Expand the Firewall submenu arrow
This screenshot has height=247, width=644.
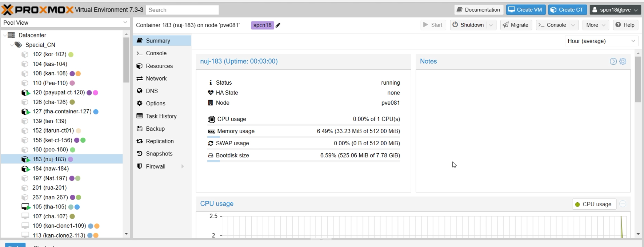[183, 166]
